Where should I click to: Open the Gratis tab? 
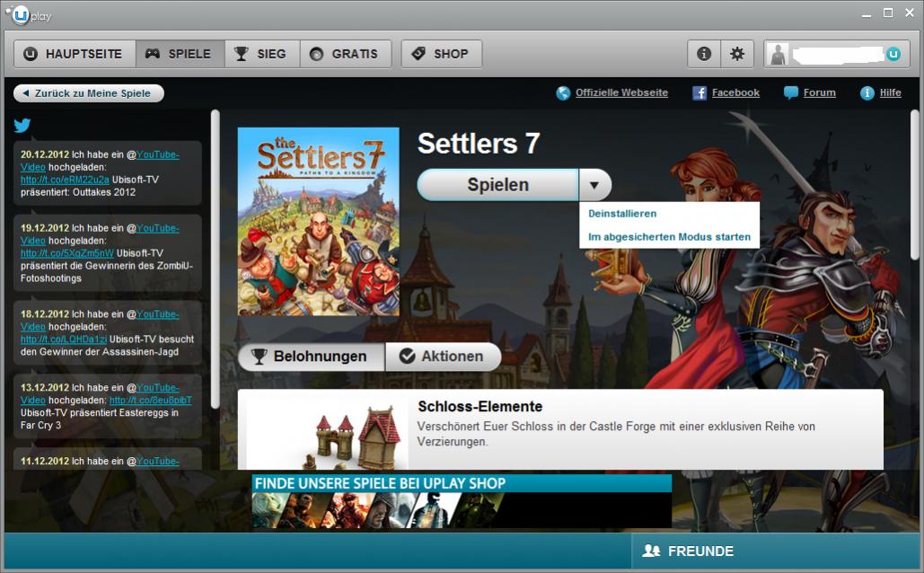pos(346,54)
